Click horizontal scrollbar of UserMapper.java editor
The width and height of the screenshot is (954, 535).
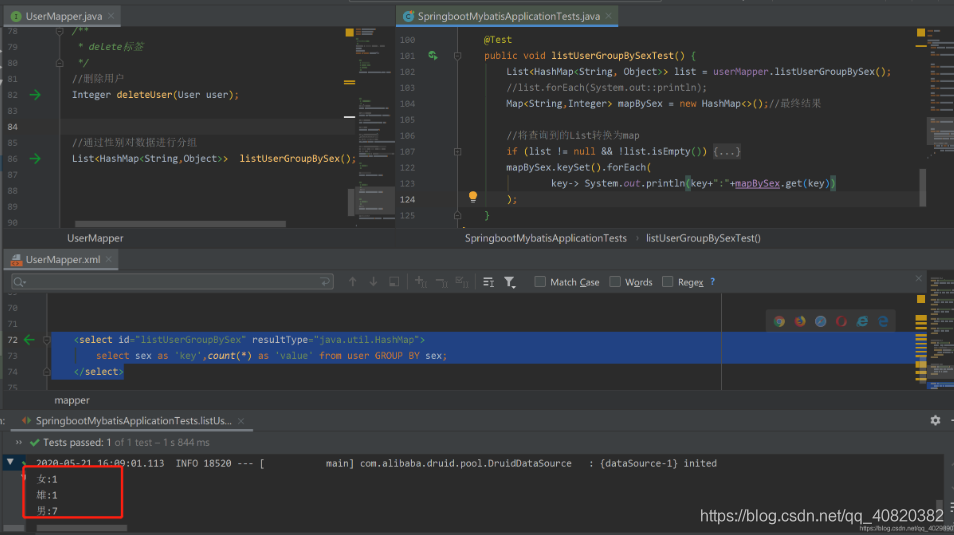point(180,224)
